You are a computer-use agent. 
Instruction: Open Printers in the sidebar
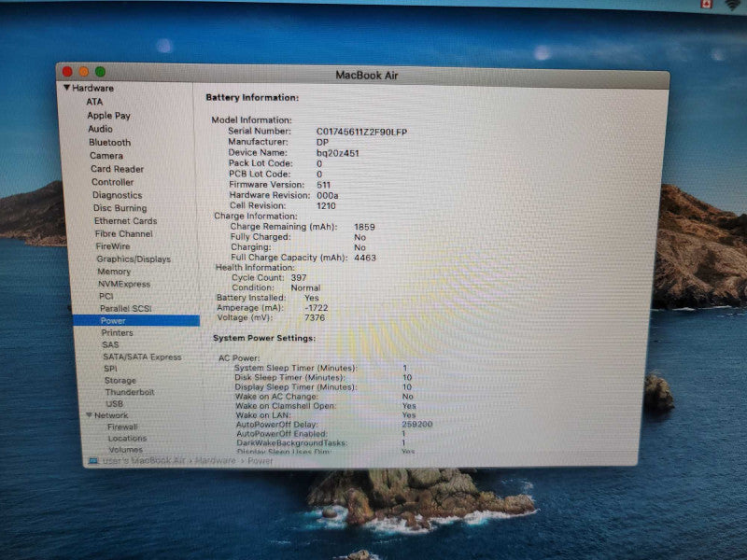click(118, 332)
